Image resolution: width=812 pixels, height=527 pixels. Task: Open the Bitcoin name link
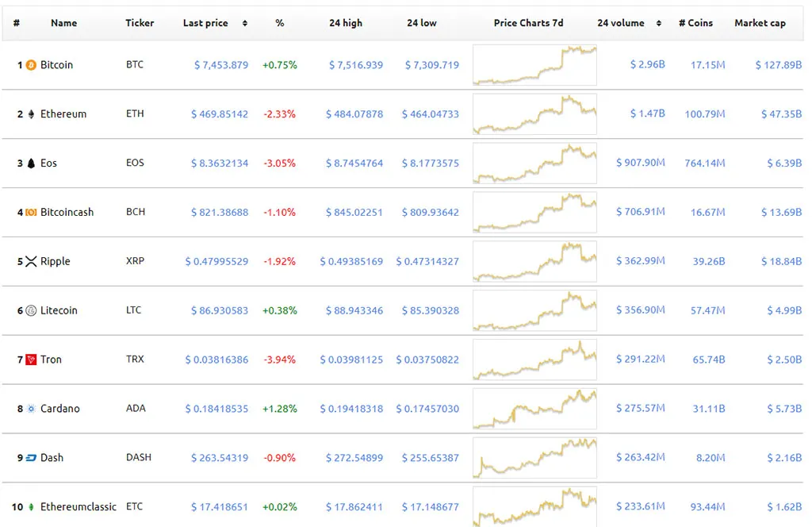click(x=56, y=65)
